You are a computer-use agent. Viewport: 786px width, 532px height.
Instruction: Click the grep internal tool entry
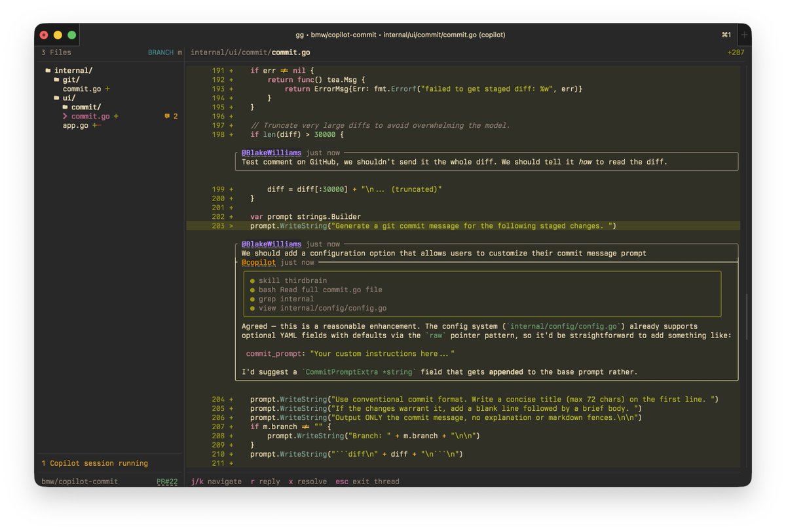click(286, 299)
